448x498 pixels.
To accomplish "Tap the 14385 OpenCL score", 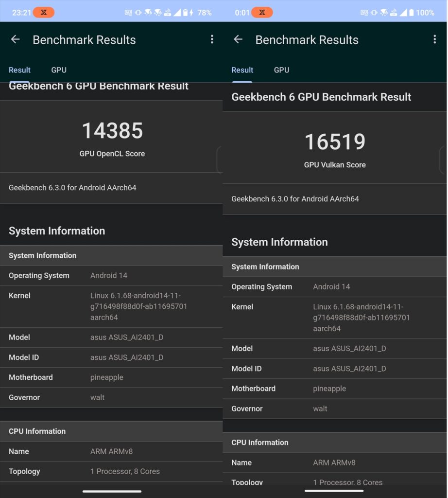I will point(112,131).
